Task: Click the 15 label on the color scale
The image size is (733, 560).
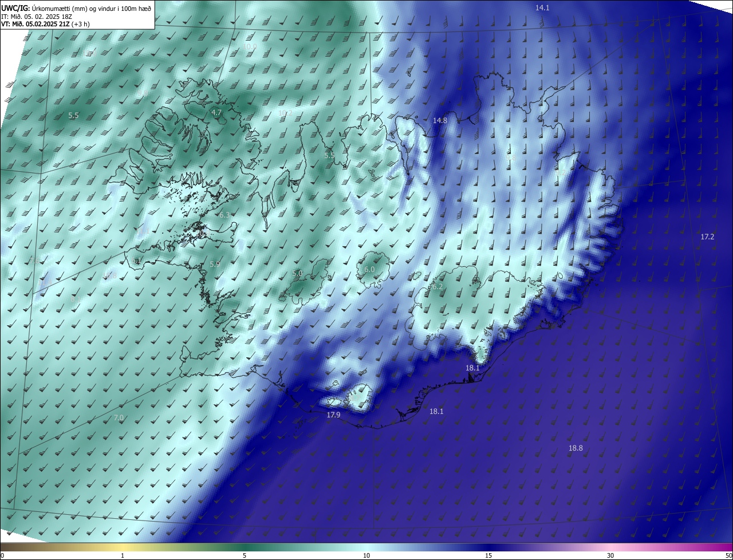Action: (x=488, y=555)
